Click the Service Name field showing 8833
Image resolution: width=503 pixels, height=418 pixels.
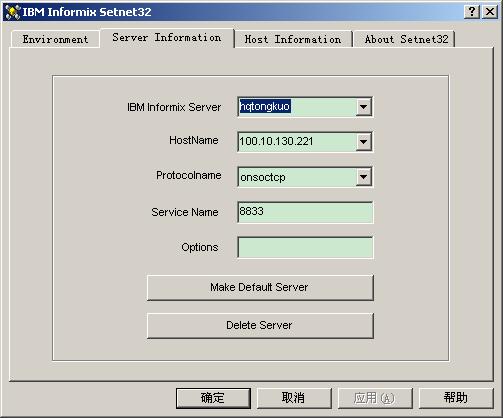tap(305, 212)
